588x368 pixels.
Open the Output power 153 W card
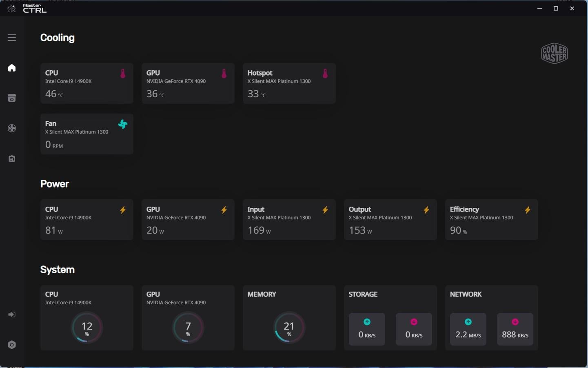(x=390, y=220)
